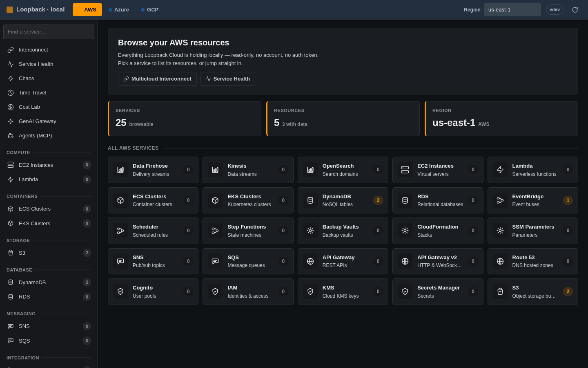Switch to the Azure provider tab
588x368 pixels.
tap(119, 10)
